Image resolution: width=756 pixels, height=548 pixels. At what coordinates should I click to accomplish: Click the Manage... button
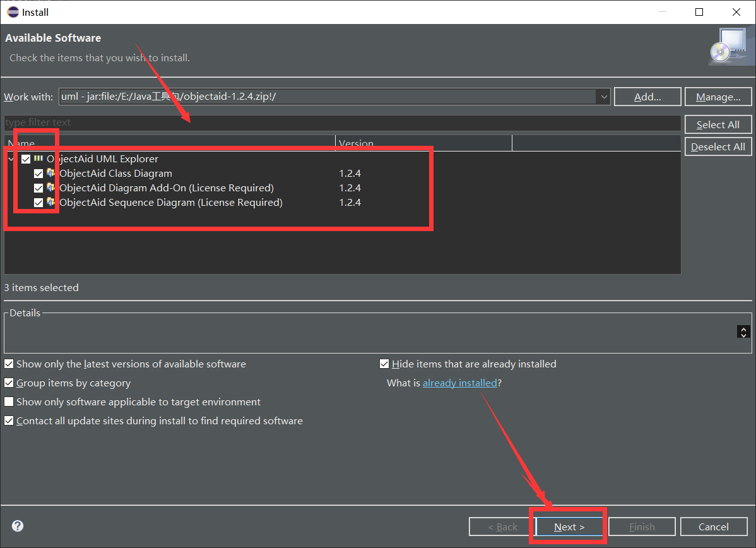pyautogui.click(x=718, y=97)
